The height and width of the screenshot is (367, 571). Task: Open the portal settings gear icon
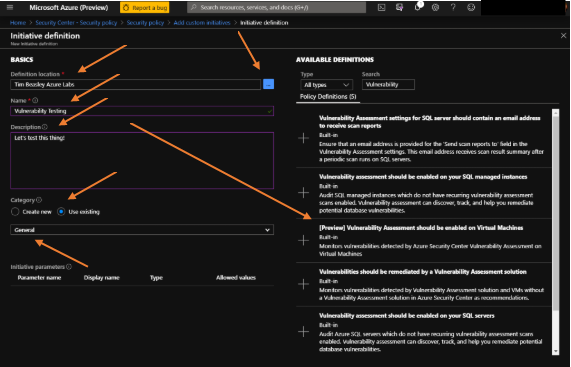(x=435, y=7)
